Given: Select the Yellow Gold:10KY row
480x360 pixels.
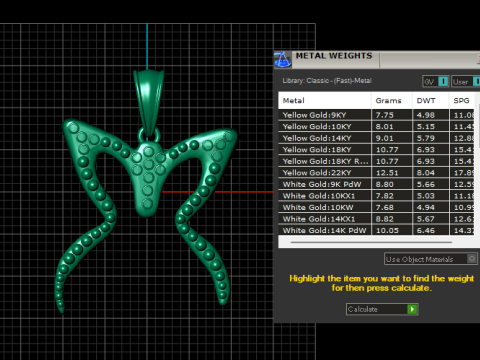Looking at the screenshot, I should click(x=376, y=127).
